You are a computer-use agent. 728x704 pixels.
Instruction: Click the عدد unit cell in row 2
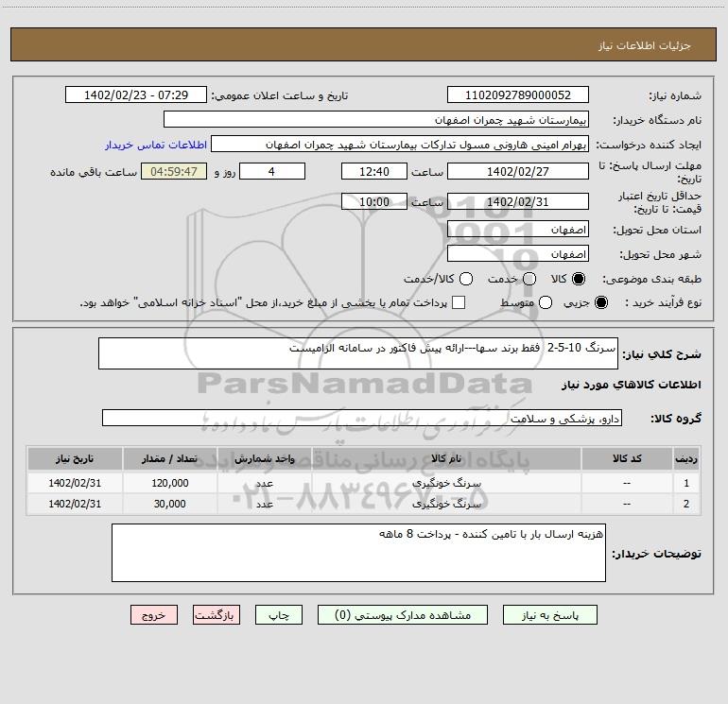[x=265, y=504]
